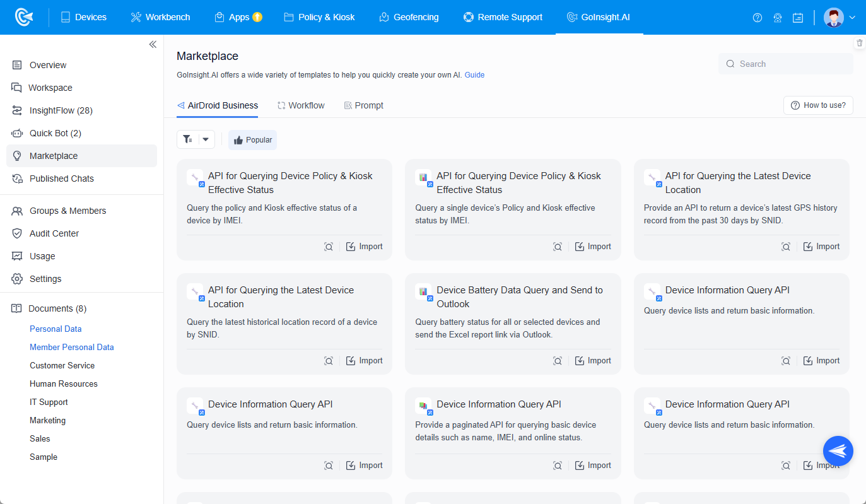Open Groups & Members in the sidebar

pos(82,211)
